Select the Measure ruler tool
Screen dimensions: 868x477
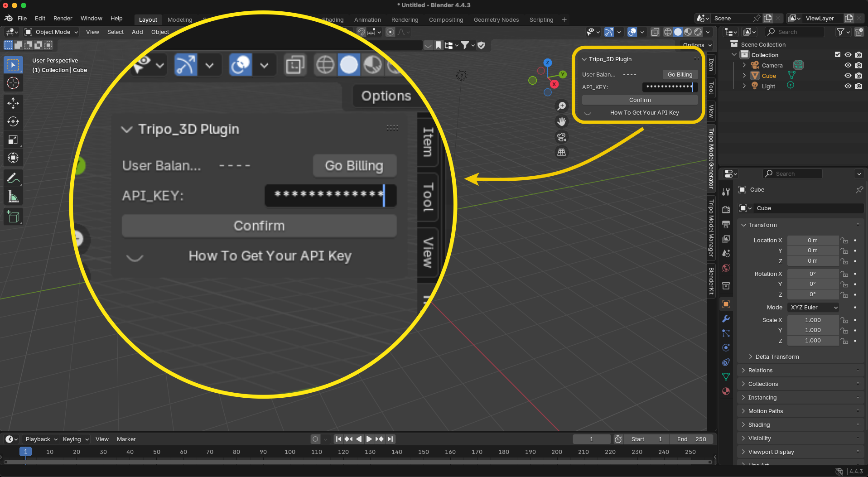pyautogui.click(x=13, y=197)
